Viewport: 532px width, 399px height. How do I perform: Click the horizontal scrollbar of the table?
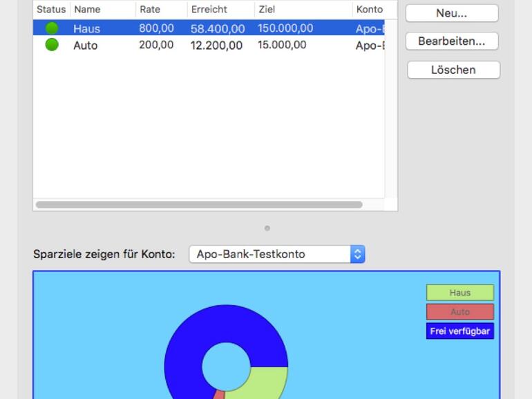(199, 205)
